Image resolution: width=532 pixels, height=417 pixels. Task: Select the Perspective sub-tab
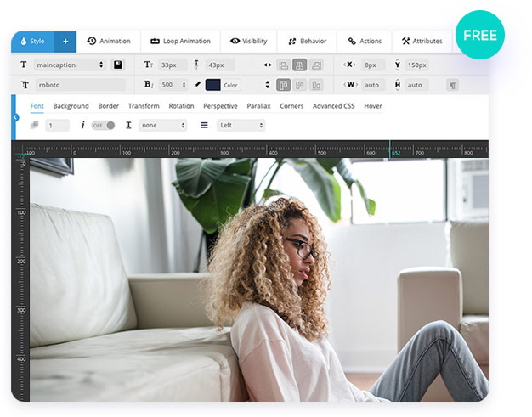click(x=221, y=106)
